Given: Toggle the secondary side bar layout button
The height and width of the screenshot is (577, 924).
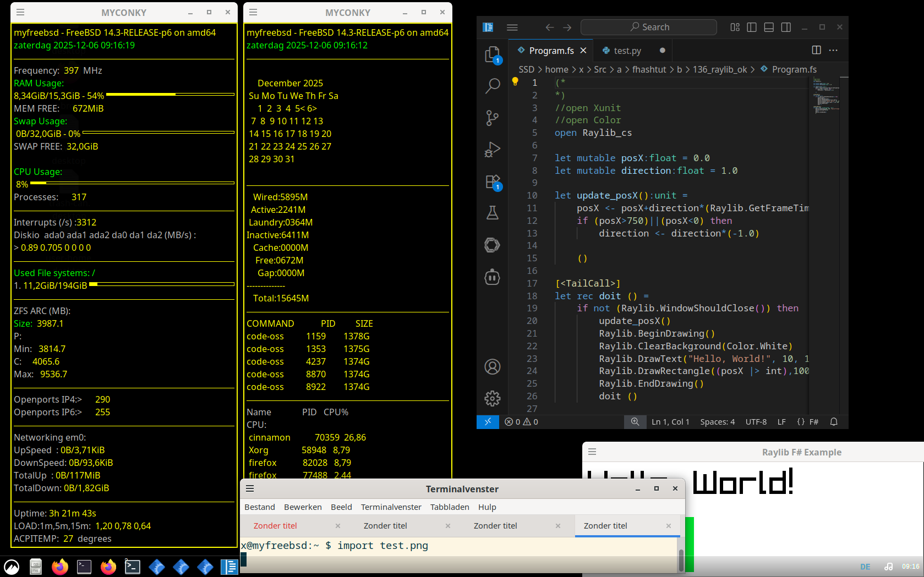Looking at the screenshot, I should [x=786, y=27].
